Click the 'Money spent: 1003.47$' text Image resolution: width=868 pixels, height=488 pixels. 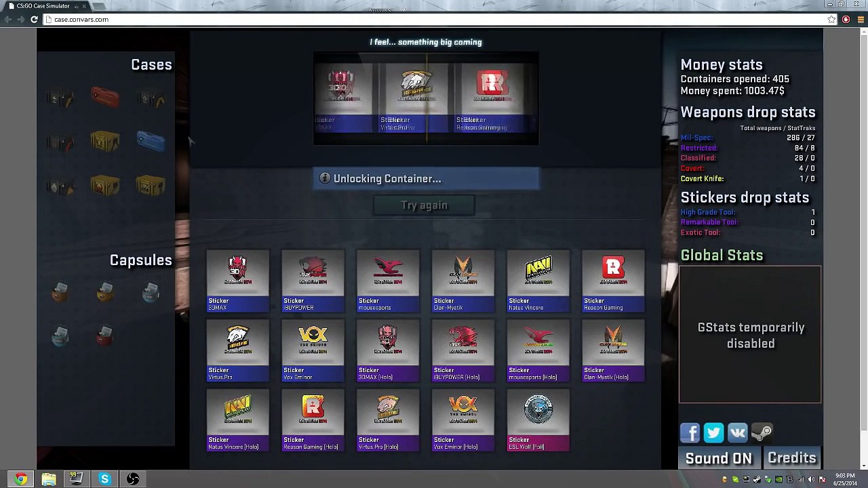click(732, 90)
